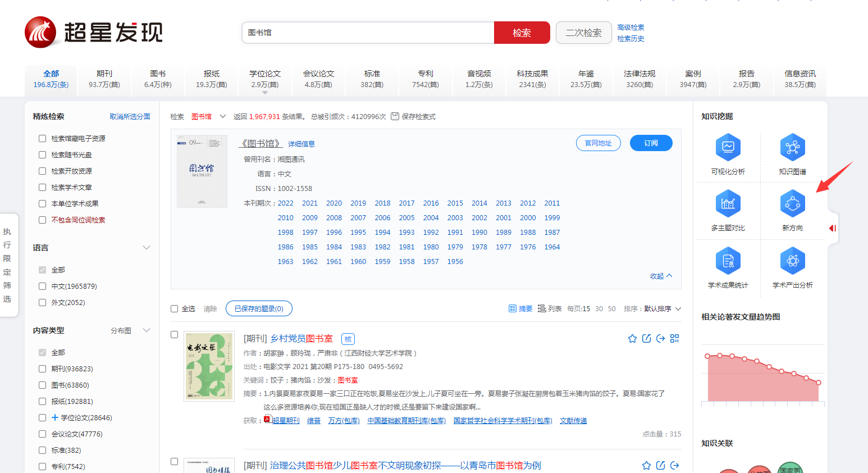Click 已保存的题录(0) button
868x473 pixels.
[x=259, y=308]
